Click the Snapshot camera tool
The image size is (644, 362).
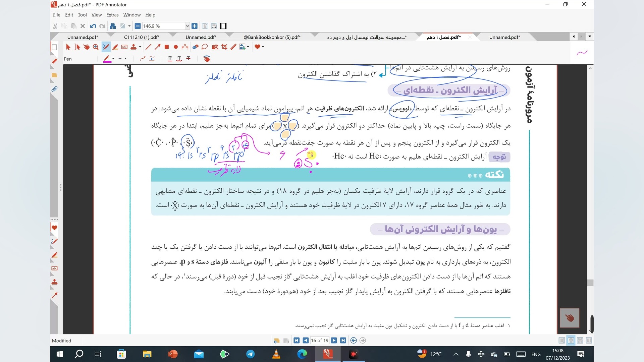[x=215, y=47]
